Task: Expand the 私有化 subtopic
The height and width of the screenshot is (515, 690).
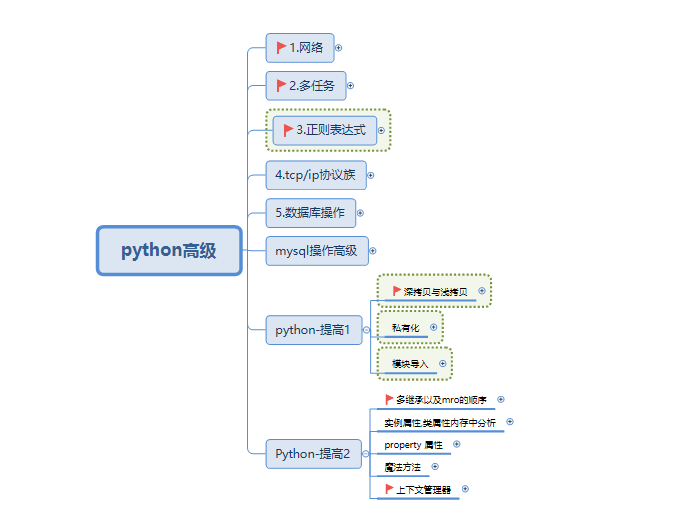Action: point(433,327)
